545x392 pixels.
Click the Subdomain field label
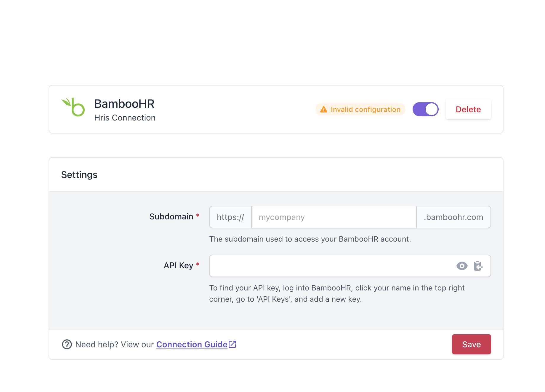pyautogui.click(x=171, y=217)
